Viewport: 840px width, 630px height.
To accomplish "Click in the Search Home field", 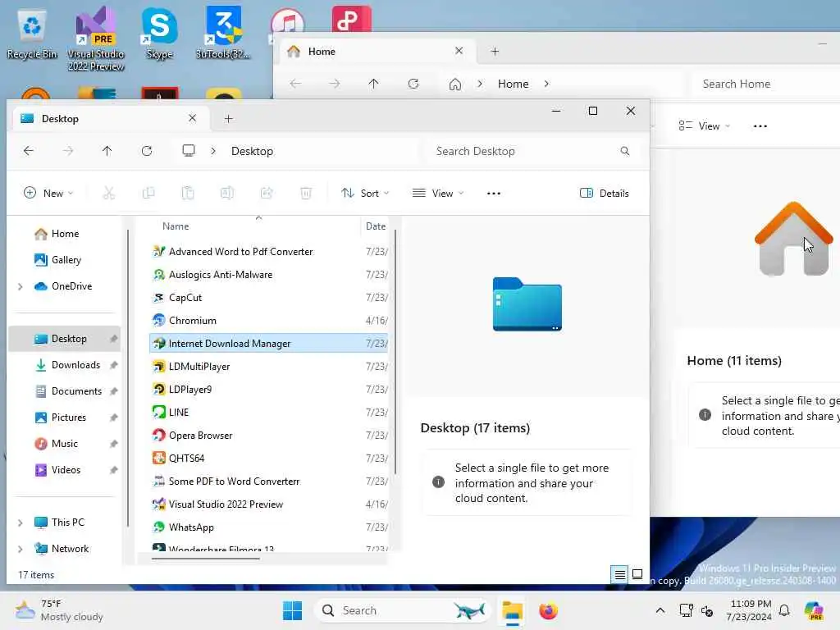I will 766,84.
